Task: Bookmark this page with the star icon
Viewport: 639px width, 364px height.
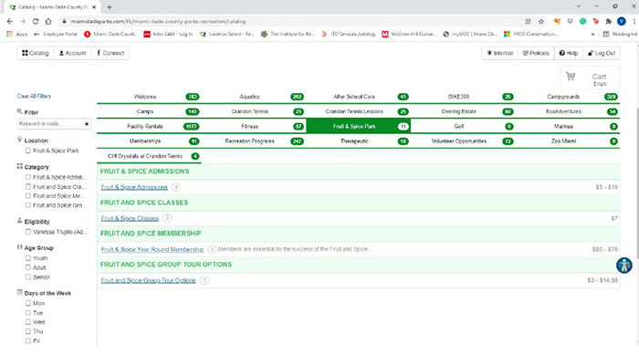Action: tap(541, 22)
